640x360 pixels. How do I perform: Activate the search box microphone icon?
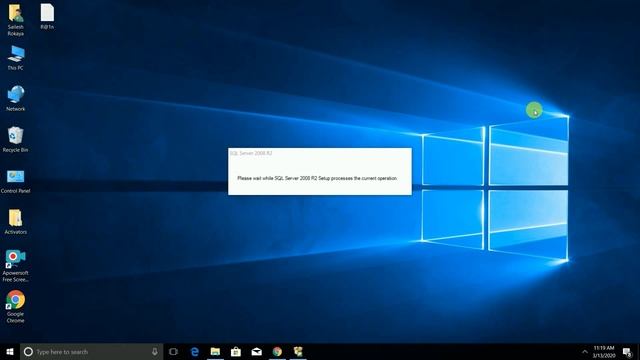tap(155, 351)
